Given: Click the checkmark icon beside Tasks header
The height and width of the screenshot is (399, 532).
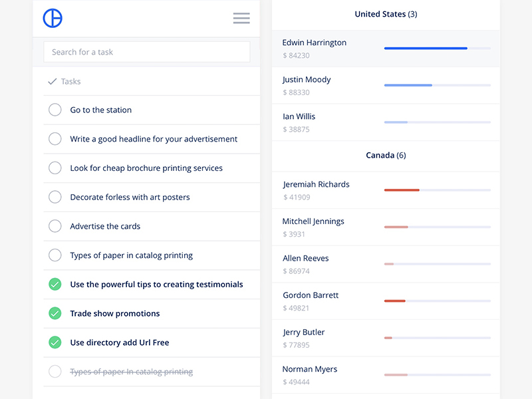Looking at the screenshot, I should [x=53, y=82].
